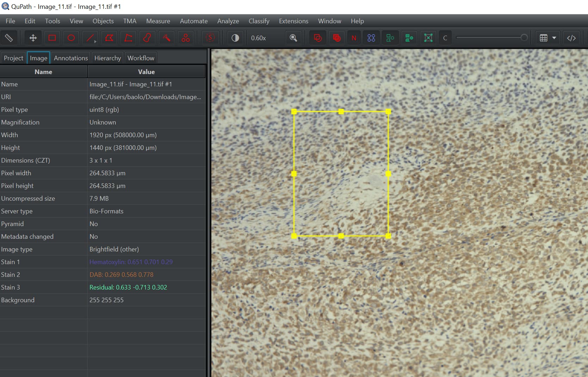This screenshot has width=588, height=377.
Task: Click the Hematoxylin Stain 1 value
Action: 131,262
